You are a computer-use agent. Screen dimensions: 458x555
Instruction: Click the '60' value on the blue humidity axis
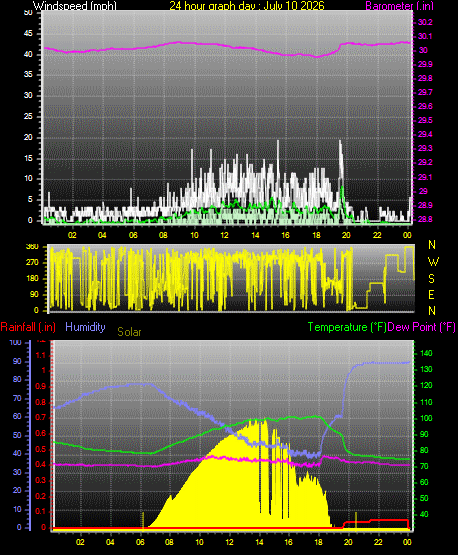click(17, 417)
